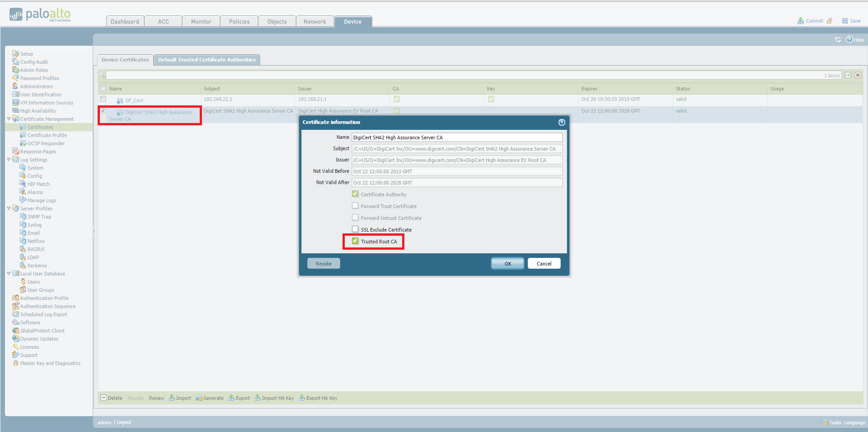Enable the Forward Trust Certificate checkbox
Screen dimensions: 868x432
tap(355, 206)
